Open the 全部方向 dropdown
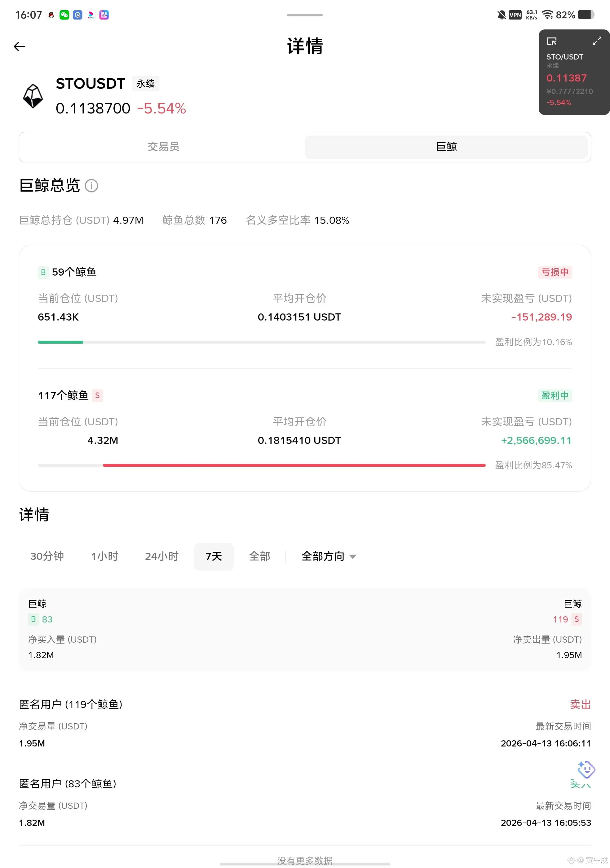This screenshot has height=868, width=610. pos(329,556)
